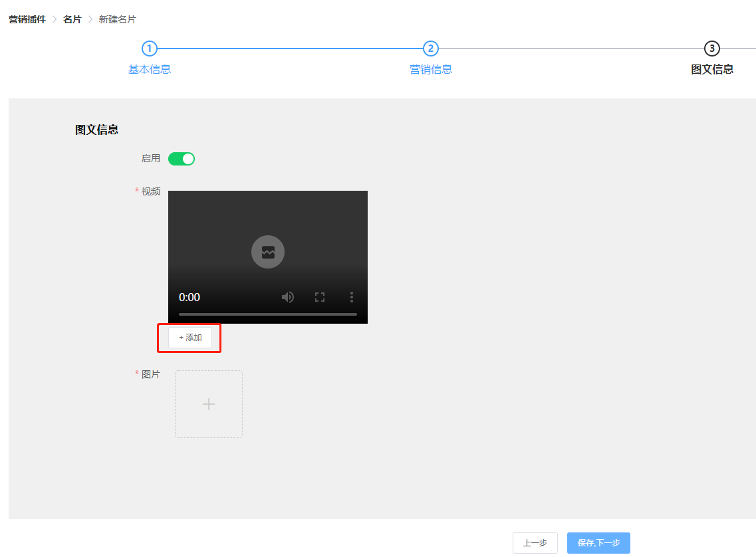Enter fullscreen on the video player
Screen dimensions: 756x557
[320, 297]
